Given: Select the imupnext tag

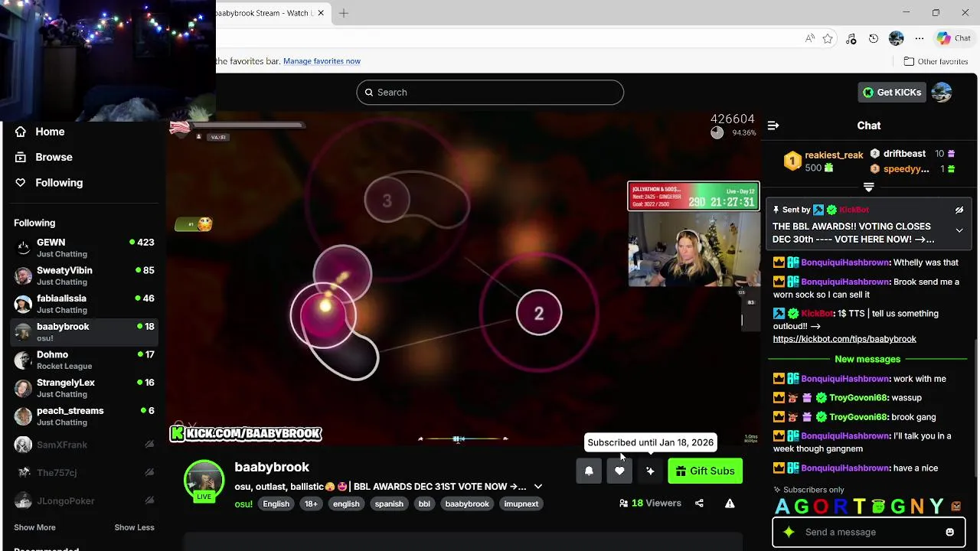Looking at the screenshot, I should pos(521,504).
